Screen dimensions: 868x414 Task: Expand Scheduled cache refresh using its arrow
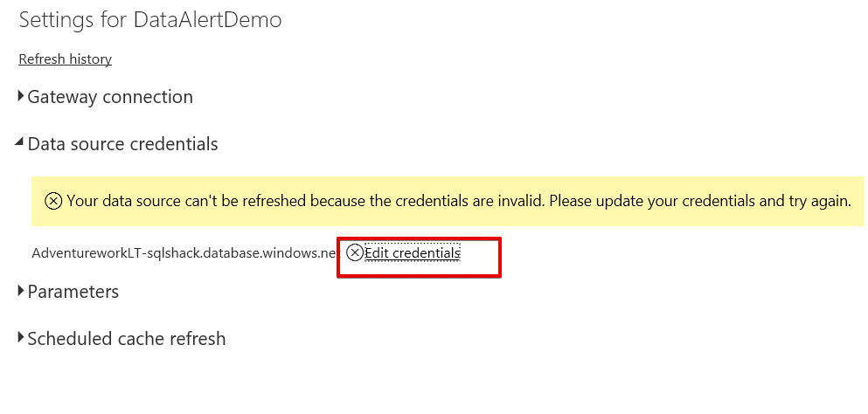(21, 338)
